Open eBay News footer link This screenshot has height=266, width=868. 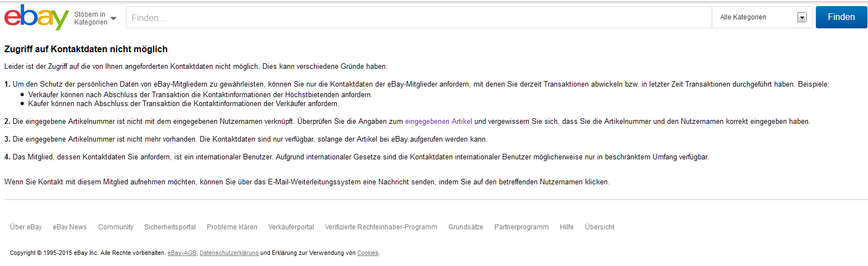point(70,227)
